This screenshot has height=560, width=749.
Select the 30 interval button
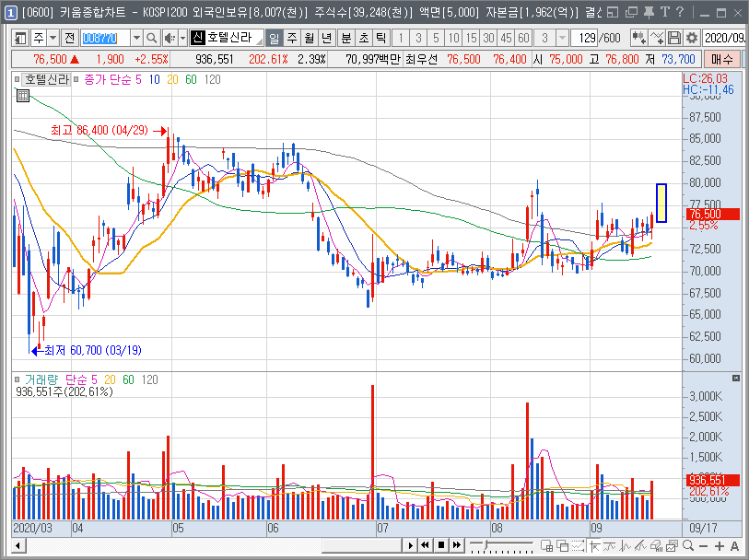pyautogui.click(x=488, y=37)
